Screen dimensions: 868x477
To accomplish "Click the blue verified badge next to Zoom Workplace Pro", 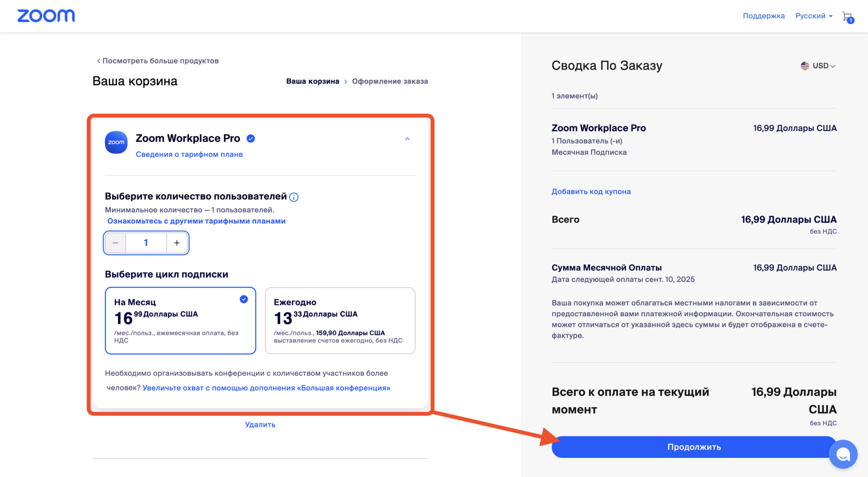I will click(x=251, y=139).
